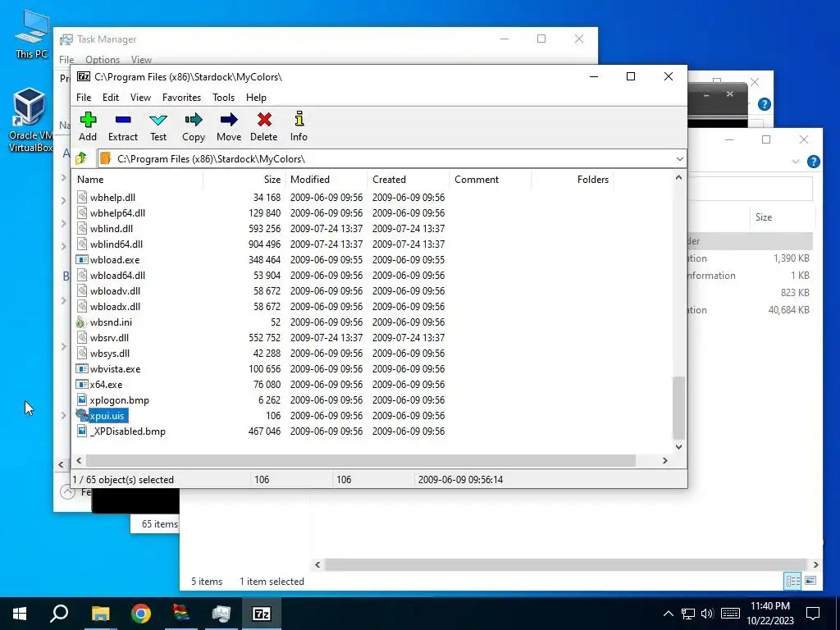Viewport: 840px width, 630px height.
Task: Select the wblind64.dll file
Action: [116, 244]
